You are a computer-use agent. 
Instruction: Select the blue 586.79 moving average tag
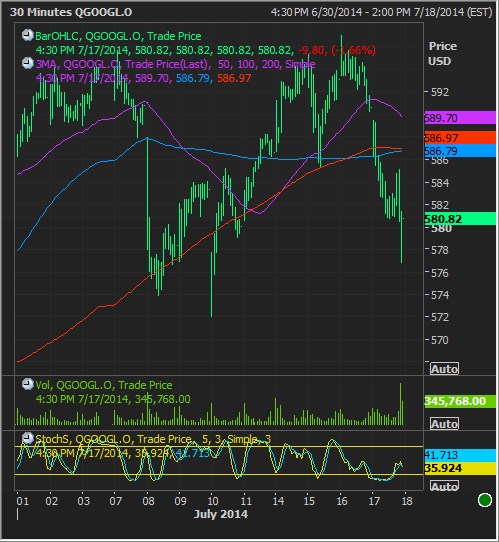click(460, 151)
